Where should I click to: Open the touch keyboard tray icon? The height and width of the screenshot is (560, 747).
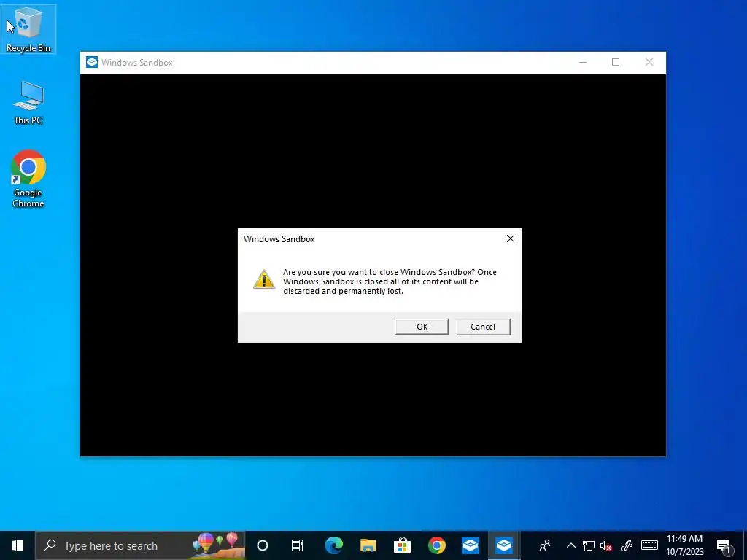coord(649,545)
